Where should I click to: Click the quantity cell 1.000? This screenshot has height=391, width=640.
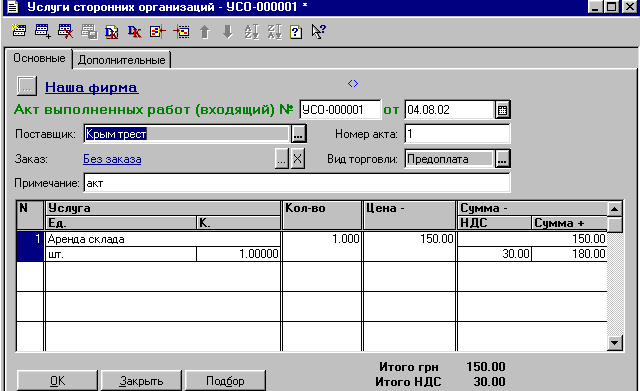point(322,246)
